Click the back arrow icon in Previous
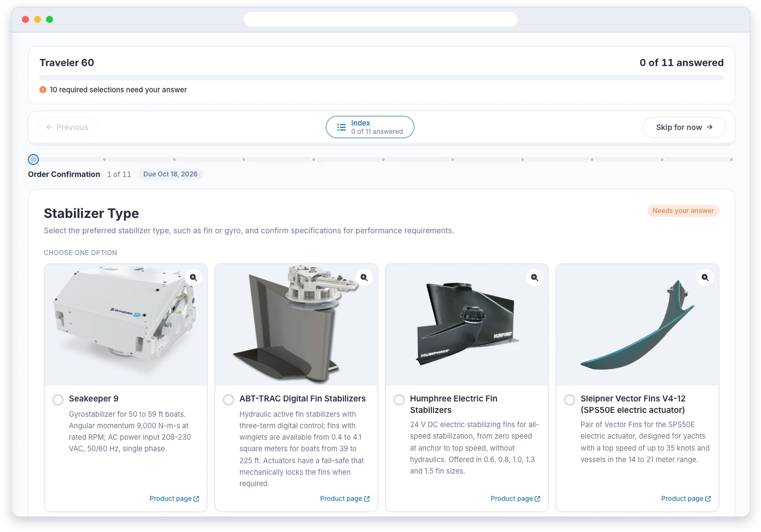761x532 pixels. (x=49, y=127)
